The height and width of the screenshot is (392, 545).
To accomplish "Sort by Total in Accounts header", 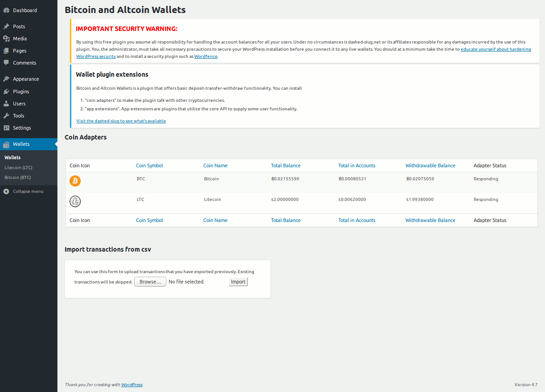I will [357, 166].
